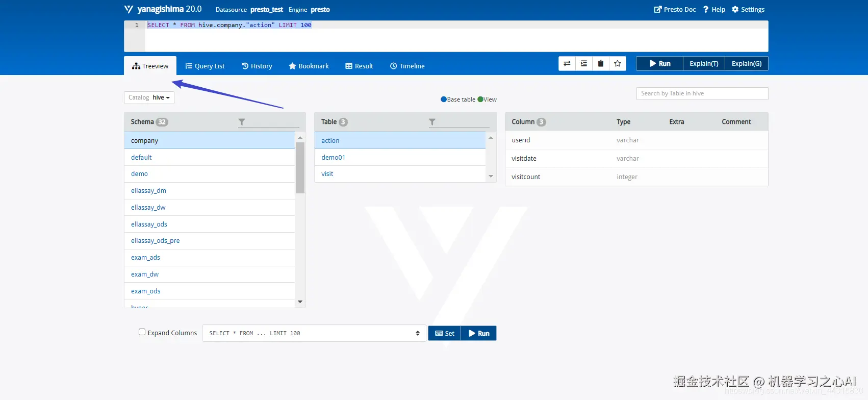
Task: Select the exam_ods schema
Action: tap(210, 291)
